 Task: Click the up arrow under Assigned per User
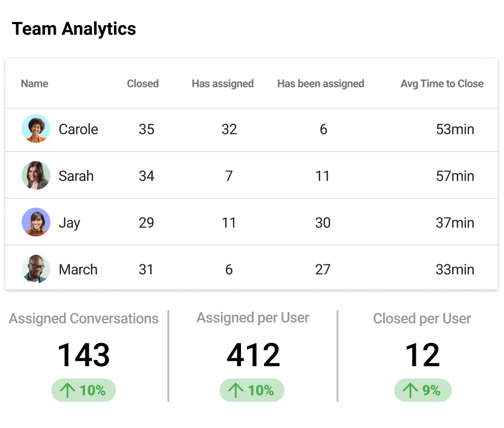point(236,390)
